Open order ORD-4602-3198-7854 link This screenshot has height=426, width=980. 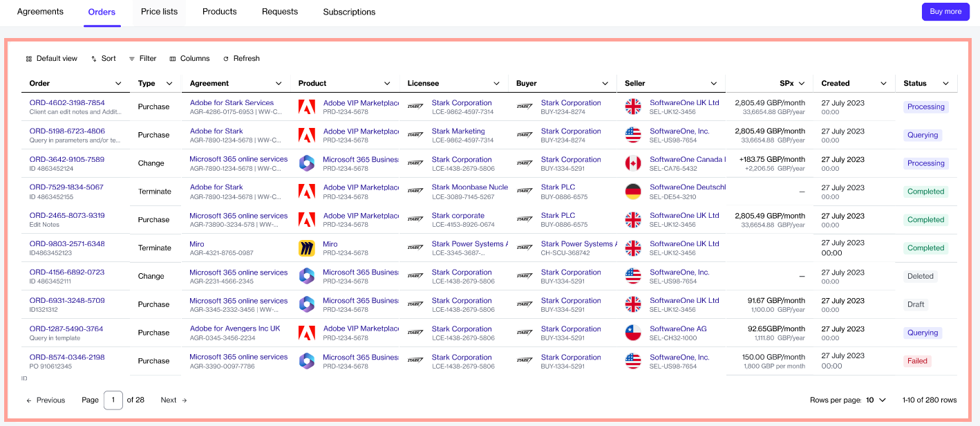[67, 102]
